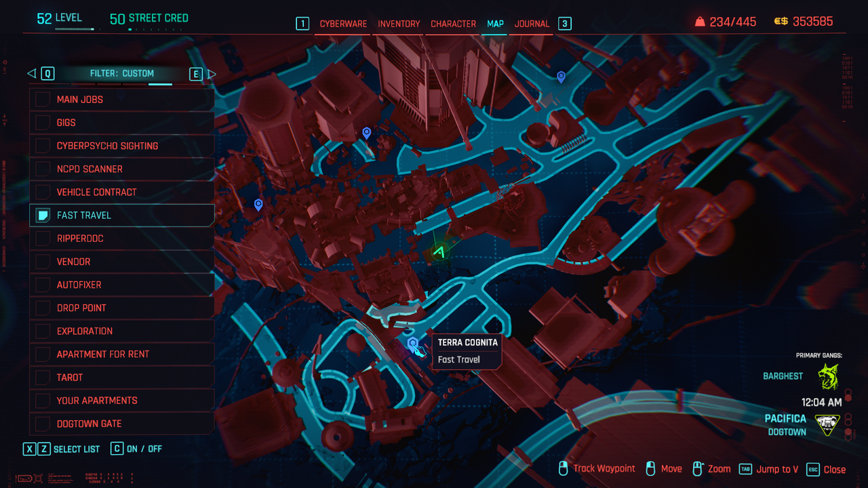Click the Barghest gang emblem icon

828,377
